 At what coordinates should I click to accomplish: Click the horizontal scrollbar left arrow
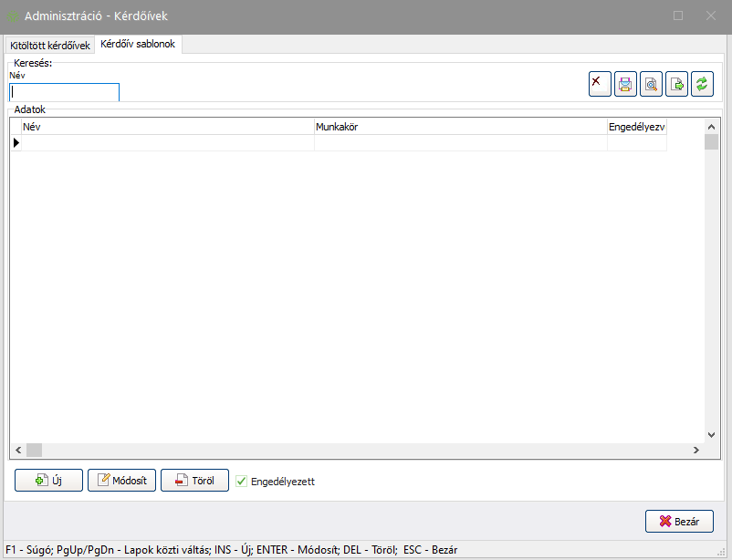click(16, 450)
